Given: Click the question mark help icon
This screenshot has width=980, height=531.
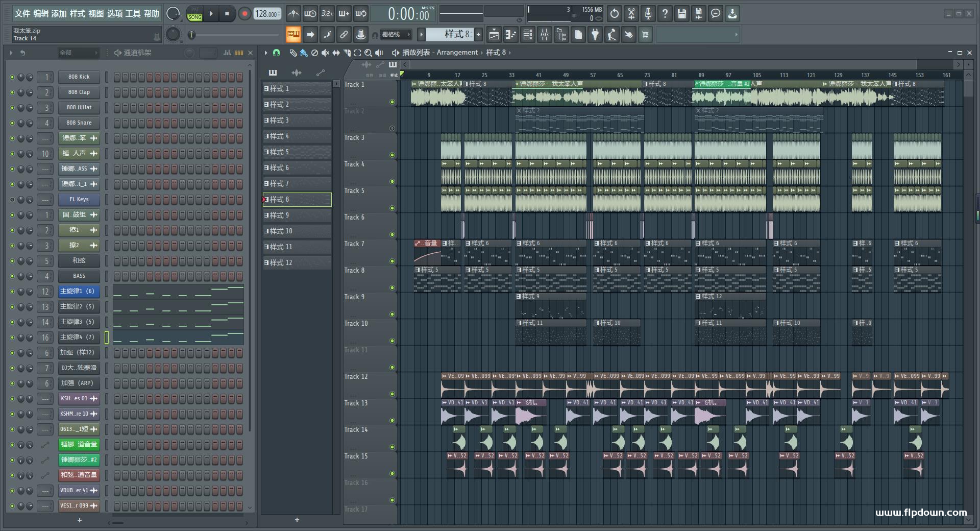Looking at the screenshot, I should [665, 14].
